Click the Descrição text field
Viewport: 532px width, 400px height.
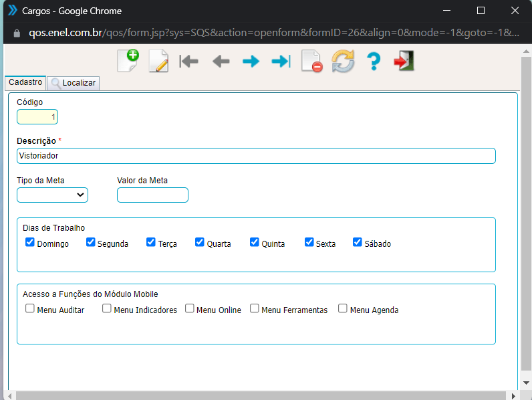pos(256,156)
